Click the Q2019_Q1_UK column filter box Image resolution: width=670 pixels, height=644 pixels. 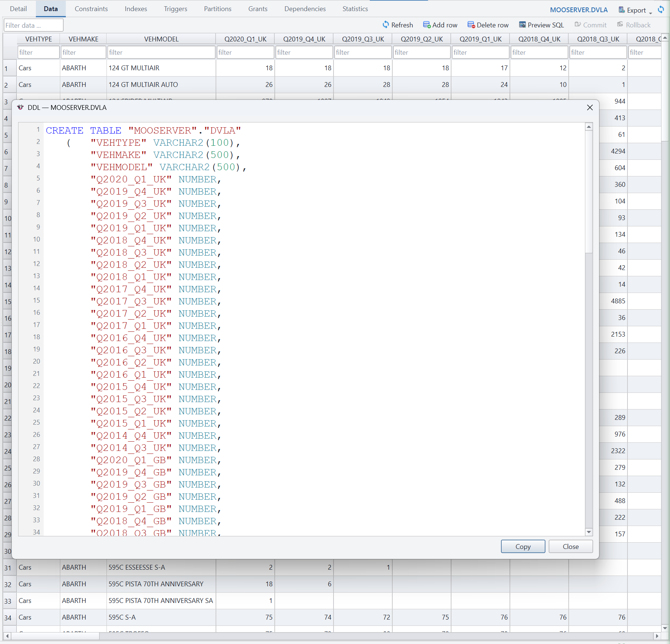(x=480, y=52)
